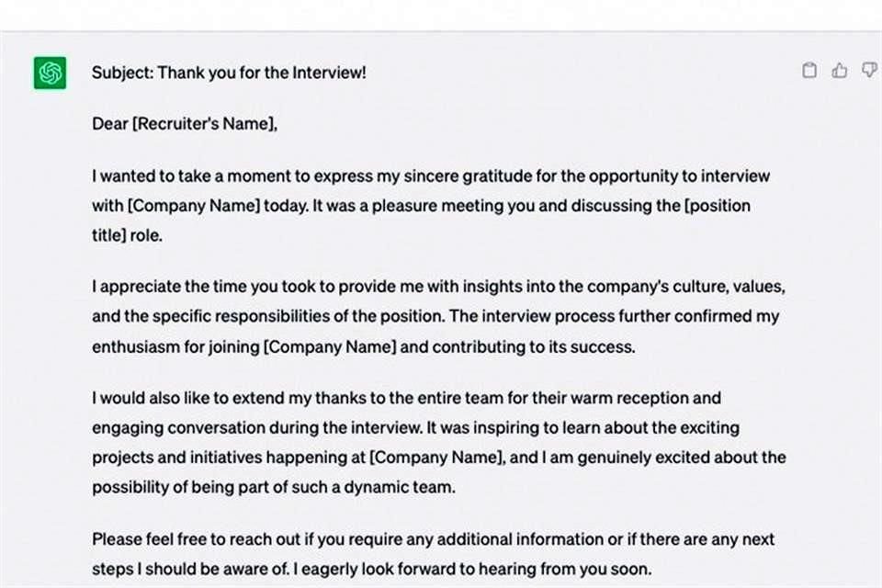The height and width of the screenshot is (588, 882).
Task: Click the word 'Dear' in the greeting
Action: pyautogui.click(x=110, y=124)
